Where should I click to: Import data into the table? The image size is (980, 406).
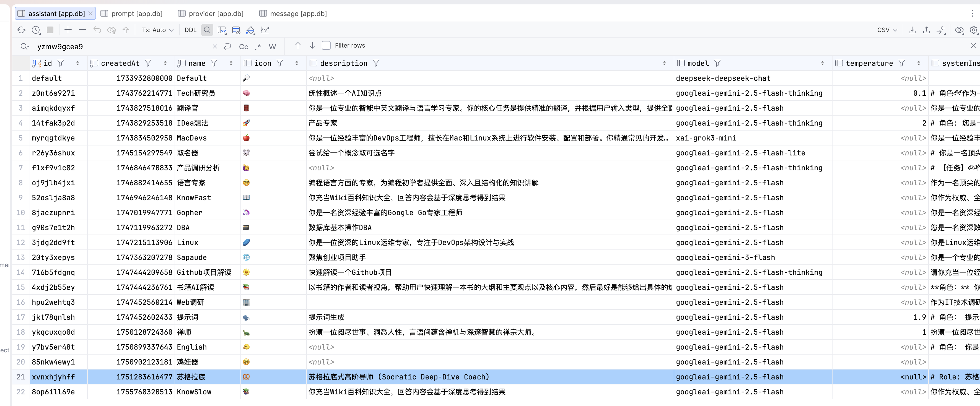click(926, 30)
